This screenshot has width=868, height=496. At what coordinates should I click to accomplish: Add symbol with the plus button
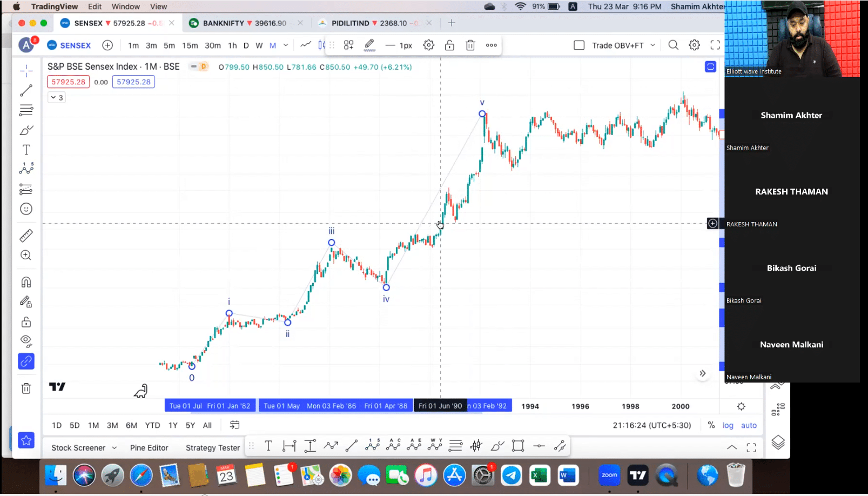pos(107,45)
